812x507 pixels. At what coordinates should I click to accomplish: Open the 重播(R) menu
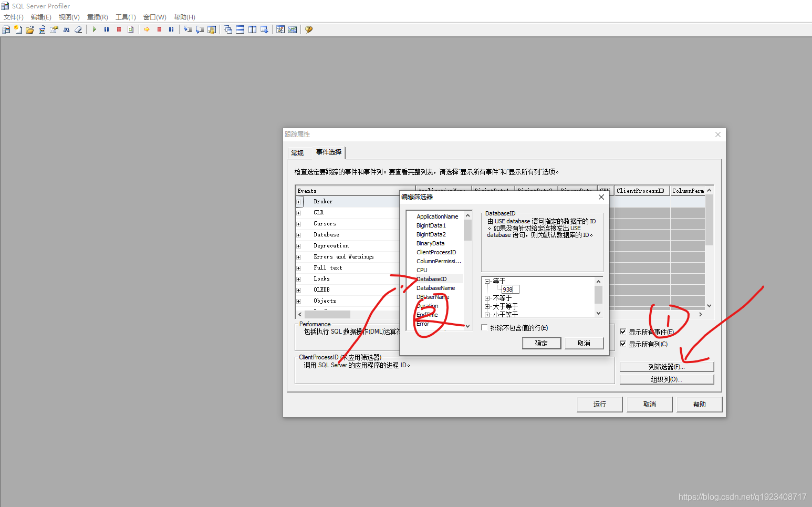click(x=97, y=17)
